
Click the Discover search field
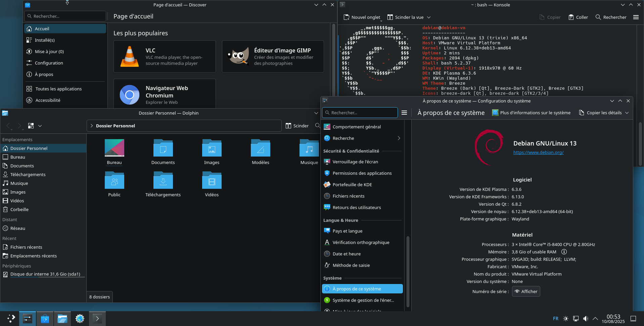(x=65, y=16)
